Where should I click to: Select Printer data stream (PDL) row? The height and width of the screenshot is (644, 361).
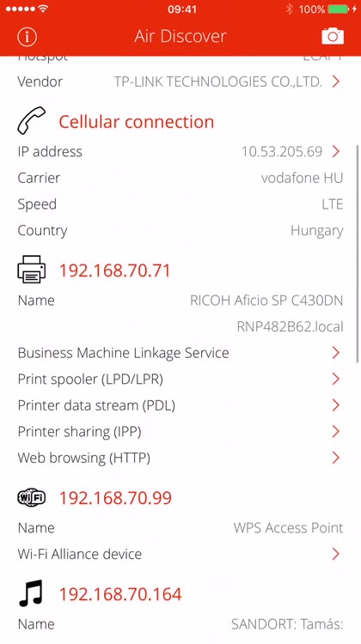[180, 405]
